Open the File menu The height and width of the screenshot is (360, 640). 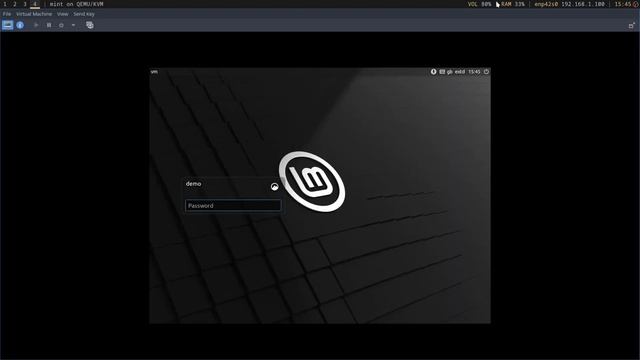pos(7,14)
